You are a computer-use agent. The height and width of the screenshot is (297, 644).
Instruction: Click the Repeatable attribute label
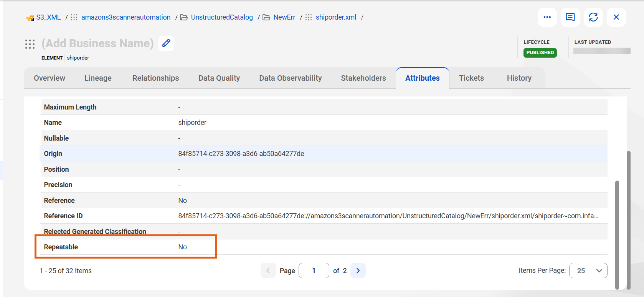[61, 247]
